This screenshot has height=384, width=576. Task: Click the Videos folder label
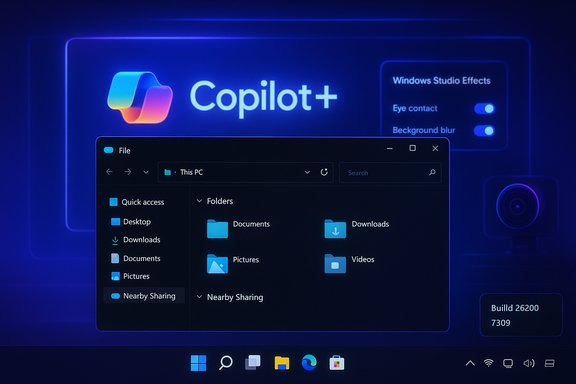click(363, 259)
